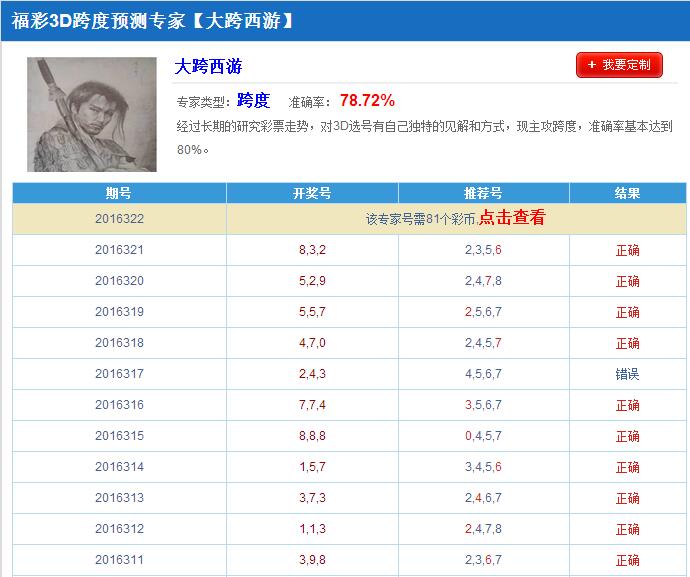This screenshot has width=690, height=577.
Task: Click the 开奖号 column header
Action: tap(312, 193)
